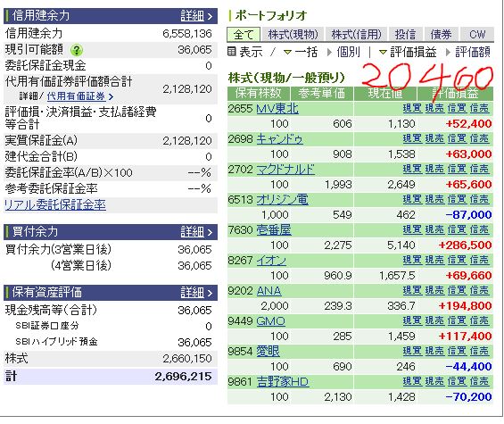The height and width of the screenshot is (424, 504).
Task: Click 信売 for 吉野家HD
Action: (479, 381)
